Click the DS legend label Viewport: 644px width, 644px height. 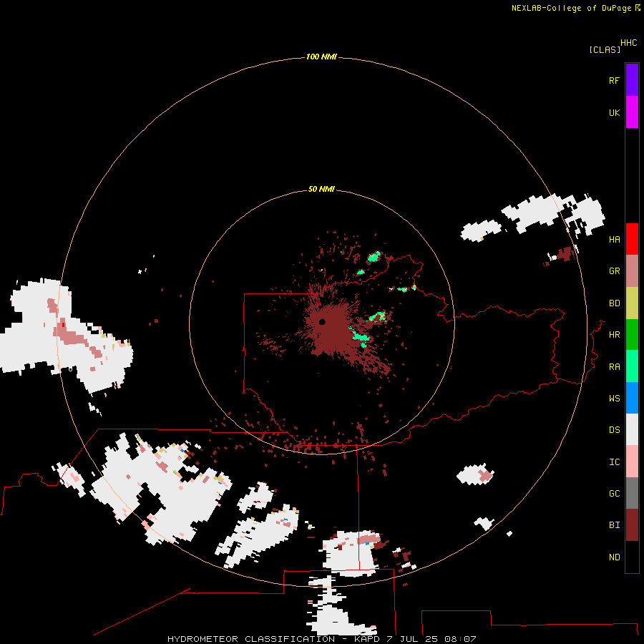(x=615, y=430)
